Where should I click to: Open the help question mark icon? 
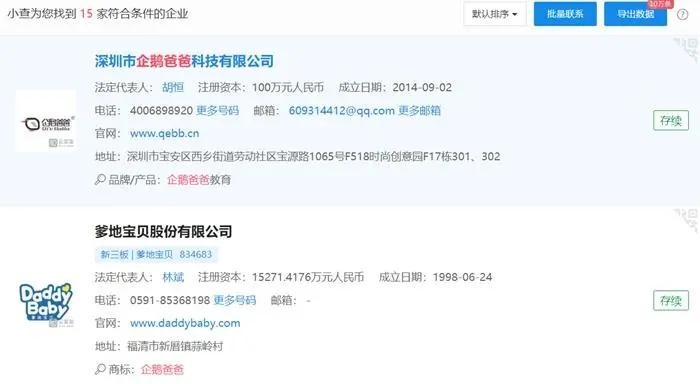pyautogui.click(x=682, y=14)
